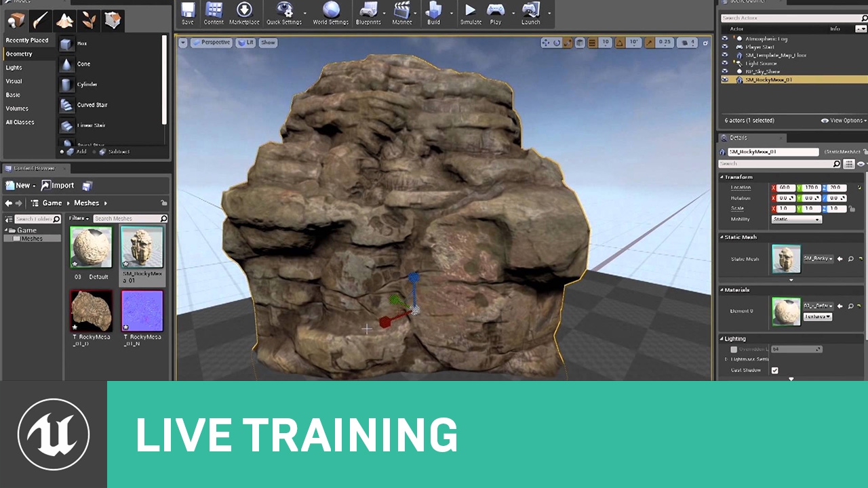
Task: Navigate back in Content Browser
Action: click(9, 203)
